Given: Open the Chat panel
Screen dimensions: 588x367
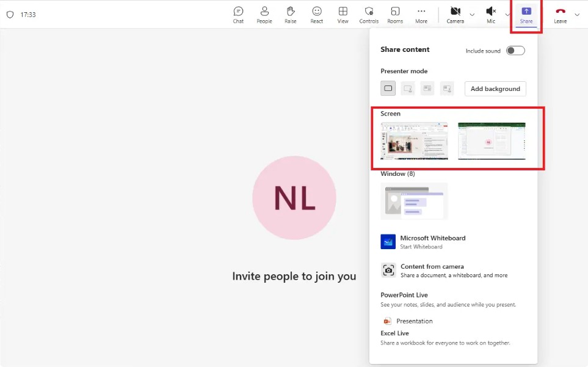Looking at the screenshot, I should point(238,15).
